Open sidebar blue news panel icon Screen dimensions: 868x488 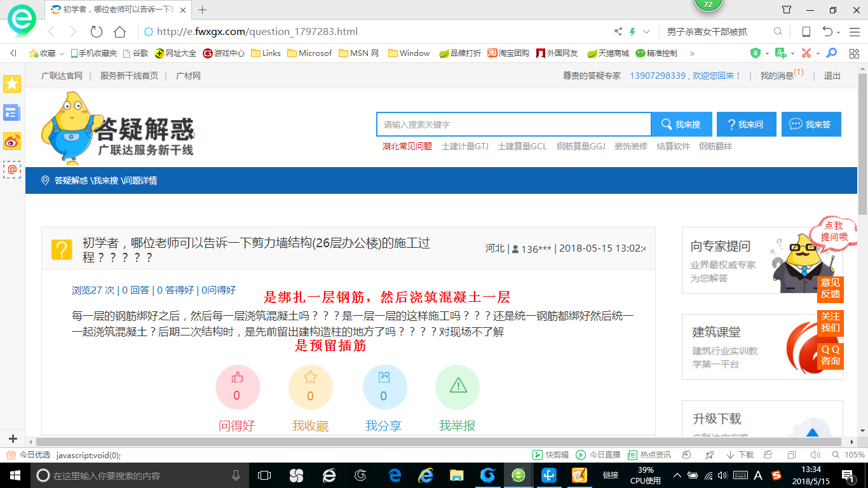pyautogui.click(x=12, y=112)
